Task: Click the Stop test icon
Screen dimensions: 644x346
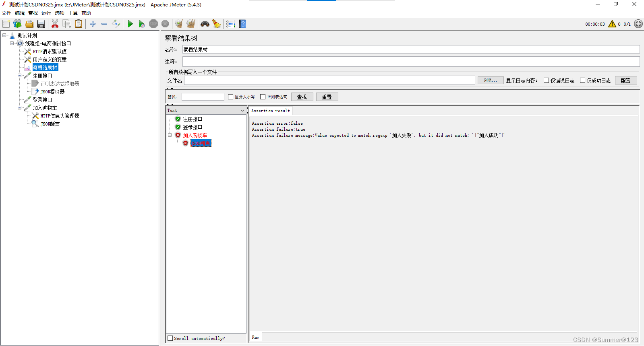Action: coord(153,24)
